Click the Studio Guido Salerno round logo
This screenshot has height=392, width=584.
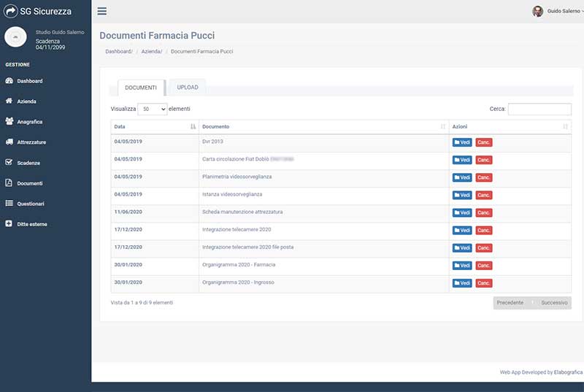click(x=15, y=37)
